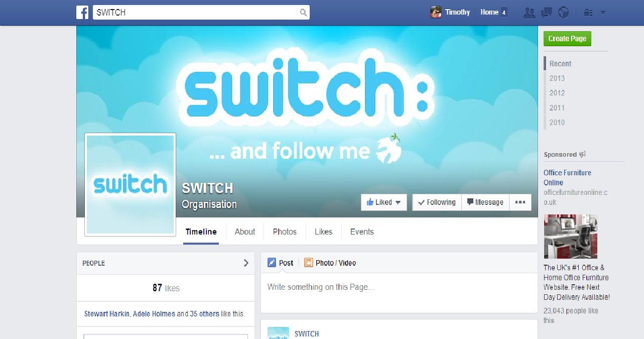Open the SWITCH page profile picture

131,185
